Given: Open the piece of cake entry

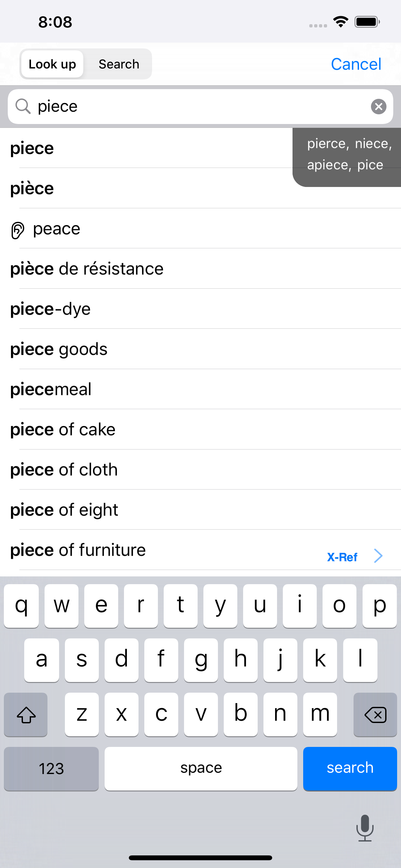Looking at the screenshot, I should [x=63, y=429].
